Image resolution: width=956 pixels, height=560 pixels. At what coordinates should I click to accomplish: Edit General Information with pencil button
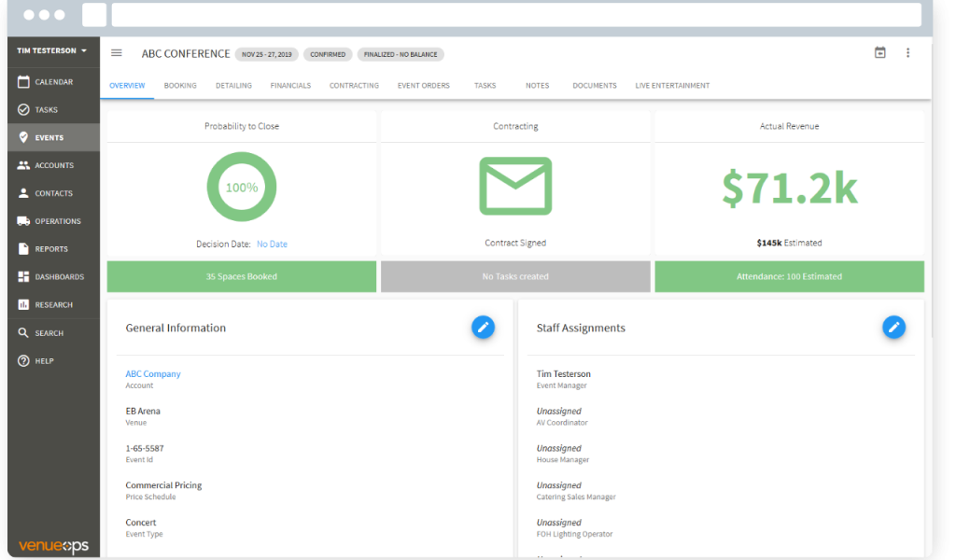(x=483, y=327)
